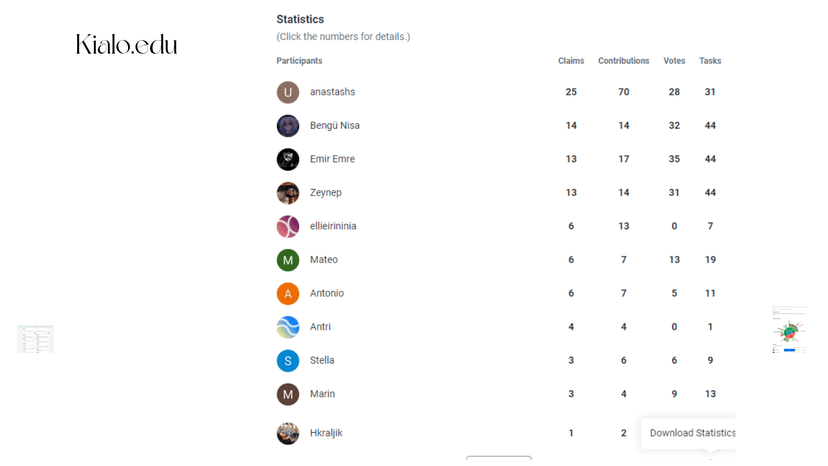This screenshot has width=828, height=466.
Task: Click Stella's blue S avatar
Action: pyautogui.click(x=288, y=360)
